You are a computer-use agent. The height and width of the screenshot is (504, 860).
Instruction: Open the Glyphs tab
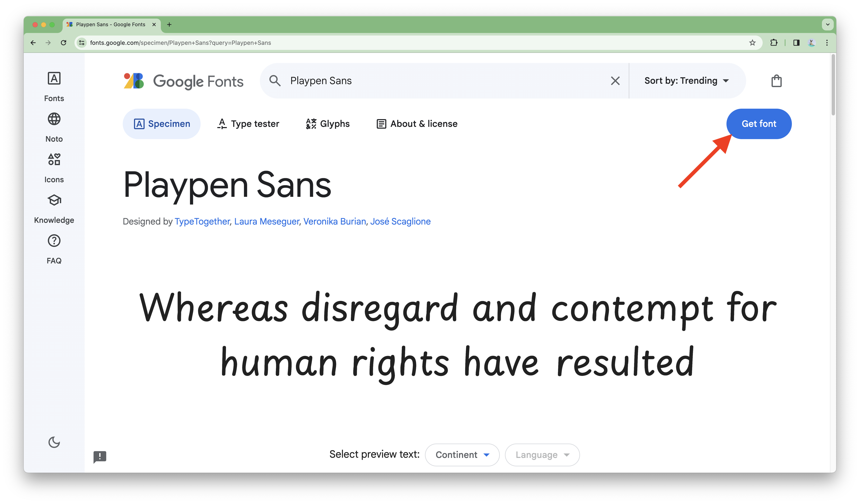click(x=328, y=124)
